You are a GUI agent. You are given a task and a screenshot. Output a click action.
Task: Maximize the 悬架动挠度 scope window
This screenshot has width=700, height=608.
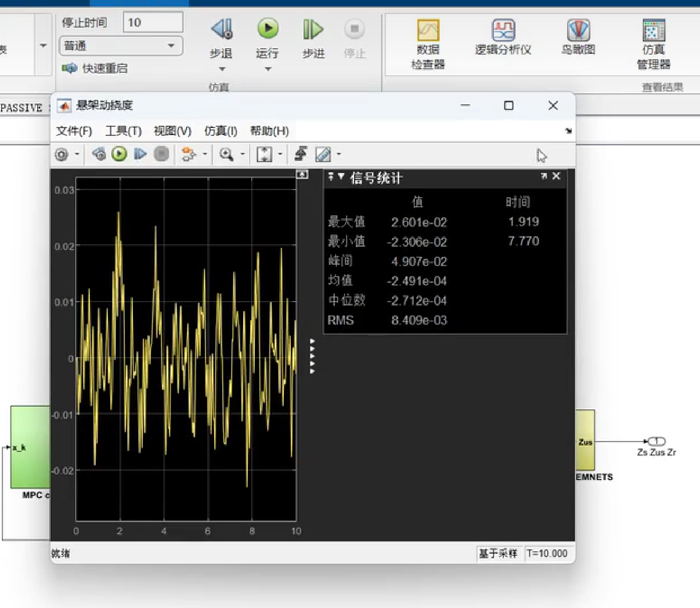pos(508,105)
